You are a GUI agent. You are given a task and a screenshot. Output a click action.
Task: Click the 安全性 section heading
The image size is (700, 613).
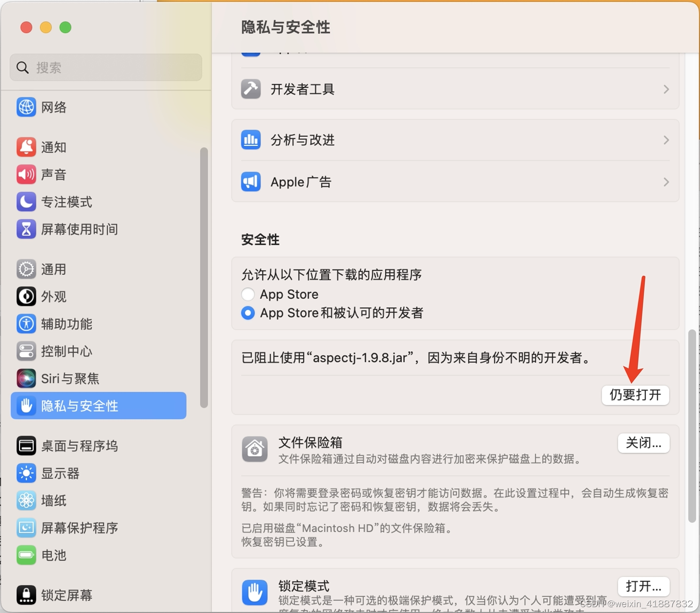coord(260,240)
